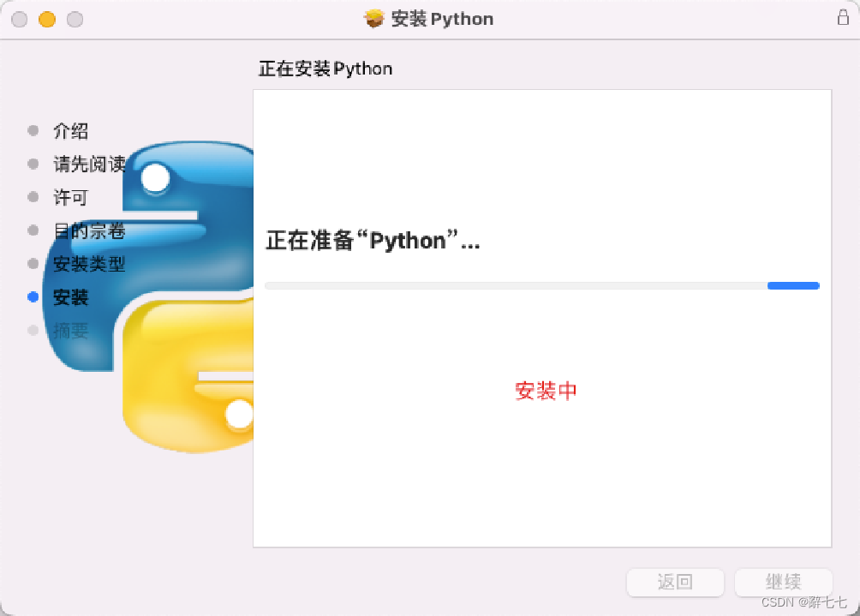
Task: Click the Python installer icon in title bar
Action: tap(373, 18)
